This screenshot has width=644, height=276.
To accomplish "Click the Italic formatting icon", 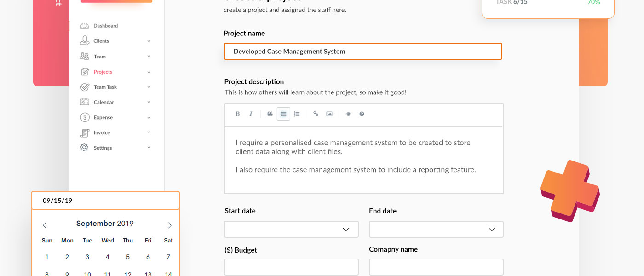I will pos(251,114).
